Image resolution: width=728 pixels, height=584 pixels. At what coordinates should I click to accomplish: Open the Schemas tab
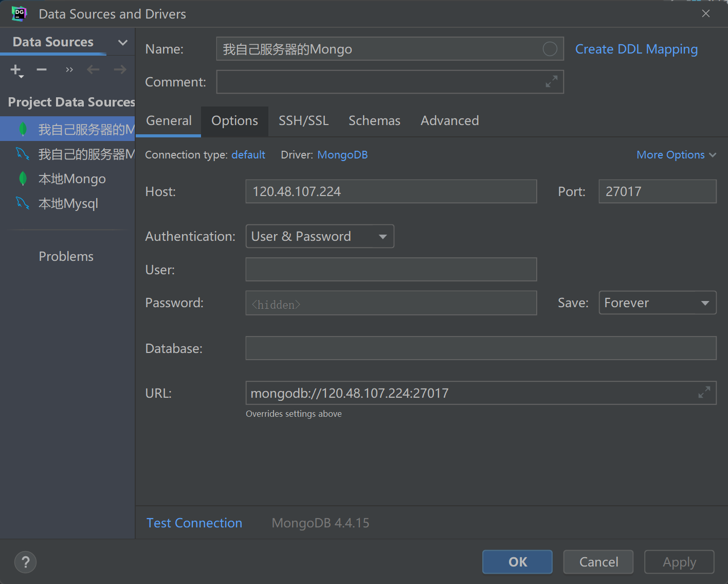(x=374, y=121)
